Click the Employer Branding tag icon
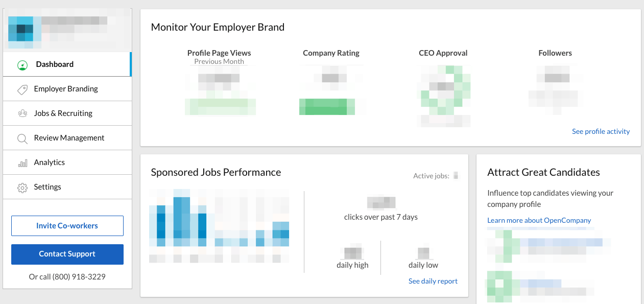 pyautogui.click(x=22, y=88)
